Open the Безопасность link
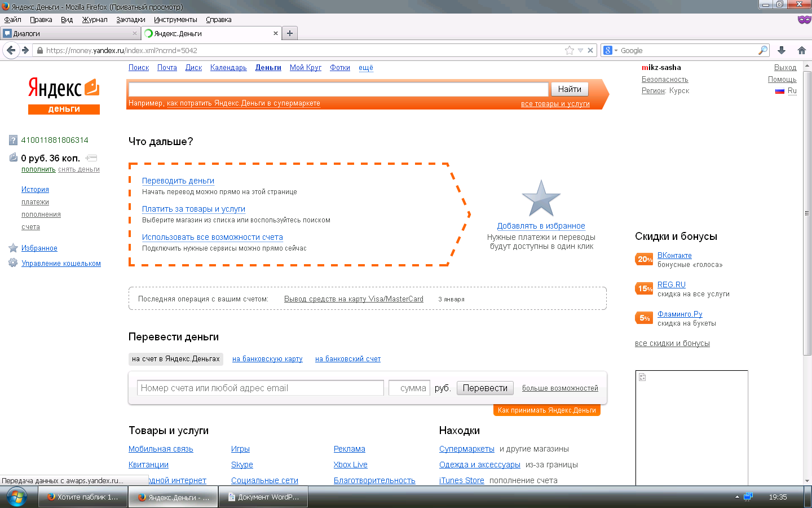Image resolution: width=812 pixels, height=508 pixels. tap(665, 80)
